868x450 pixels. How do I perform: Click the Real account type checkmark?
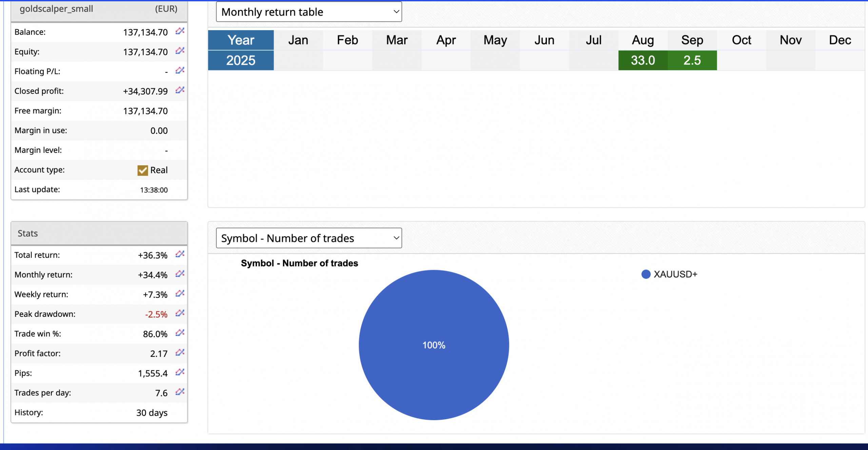143,170
